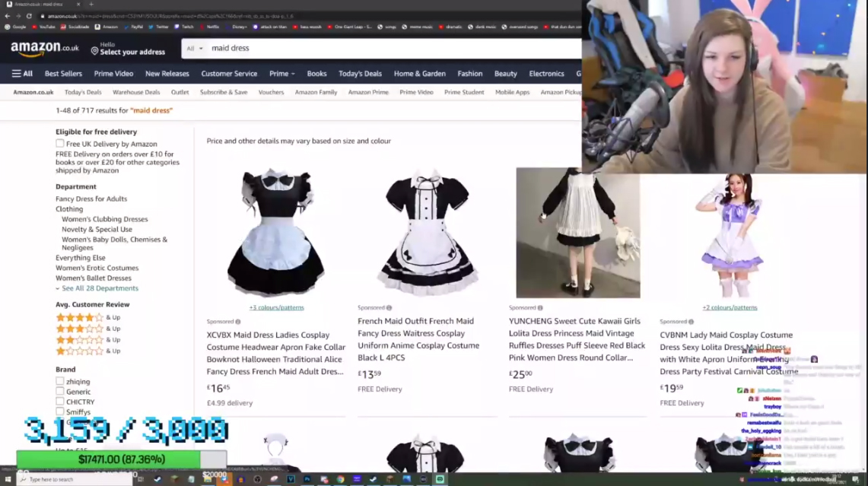Open Amazon Family in the sub-navigation
Image resolution: width=868 pixels, height=486 pixels.
(x=316, y=93)
